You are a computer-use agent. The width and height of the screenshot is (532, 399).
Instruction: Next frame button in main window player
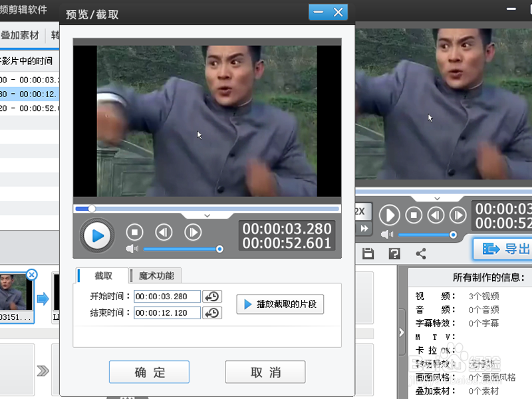[x=458, y=215]
